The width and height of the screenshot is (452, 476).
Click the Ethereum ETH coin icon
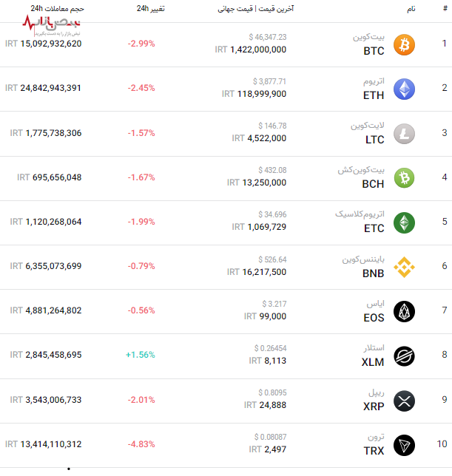pos(404,89)
